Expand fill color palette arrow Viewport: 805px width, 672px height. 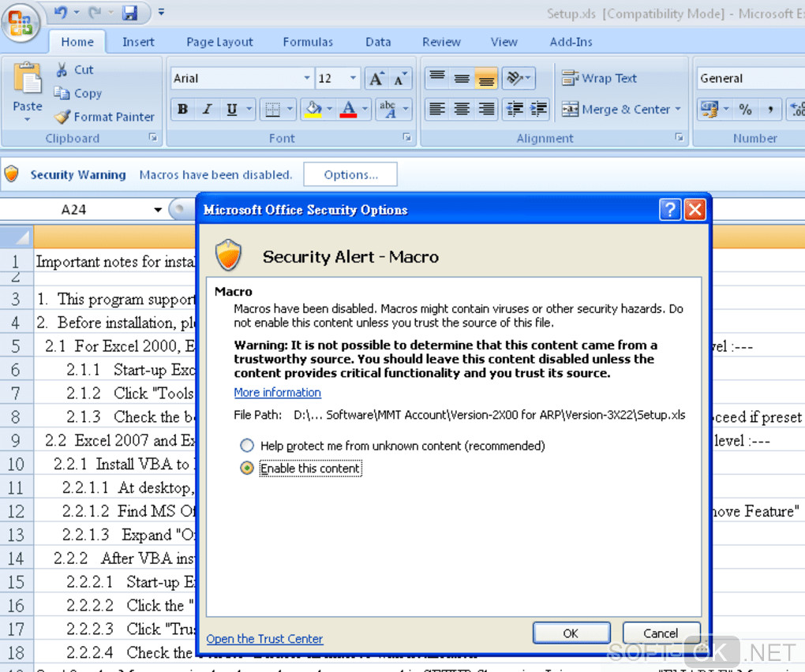click(330, 110)
